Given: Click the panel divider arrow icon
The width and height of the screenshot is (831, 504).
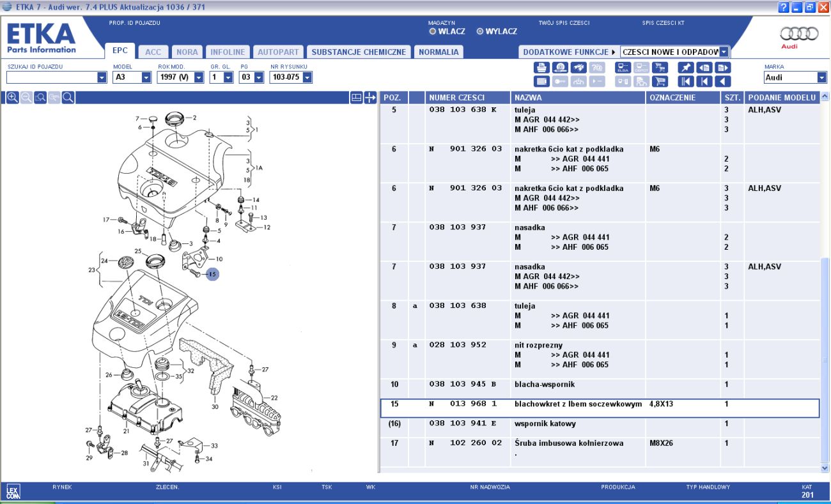Looking at the screenshot, I should tap(370, 97).
